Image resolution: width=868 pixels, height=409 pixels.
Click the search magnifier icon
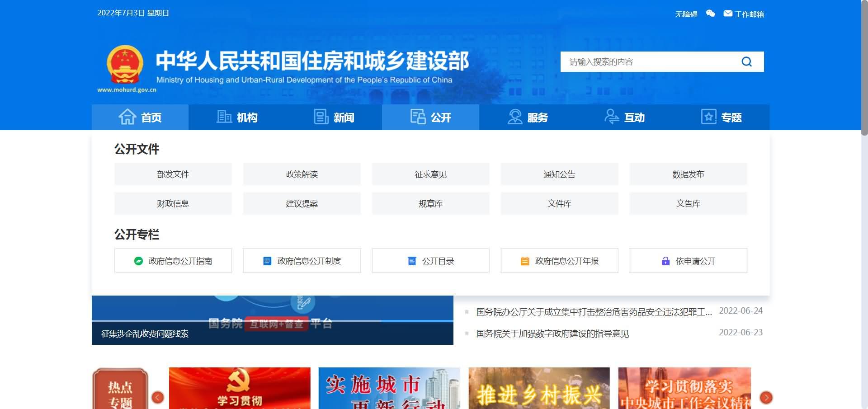click(x=746, y=61)
